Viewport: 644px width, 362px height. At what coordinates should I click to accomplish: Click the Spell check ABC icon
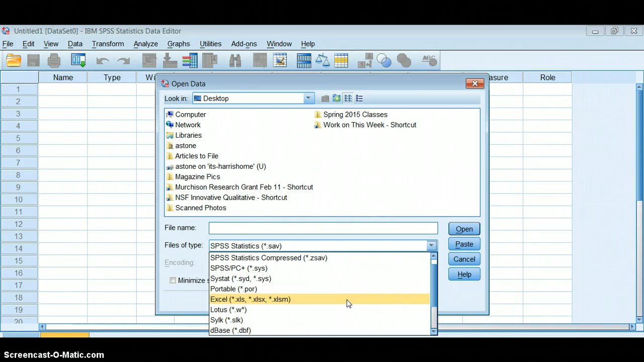[429, 61]
